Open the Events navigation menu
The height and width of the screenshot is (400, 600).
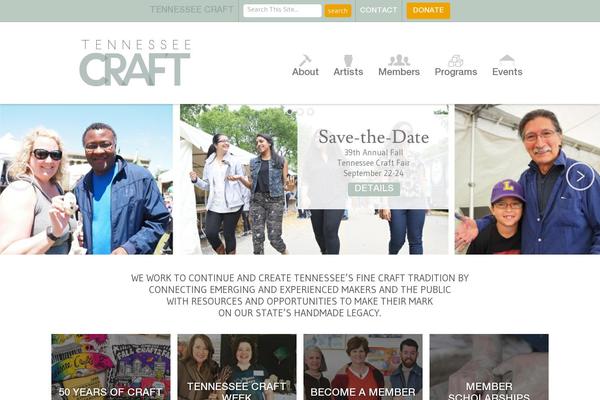coord(507,72)
